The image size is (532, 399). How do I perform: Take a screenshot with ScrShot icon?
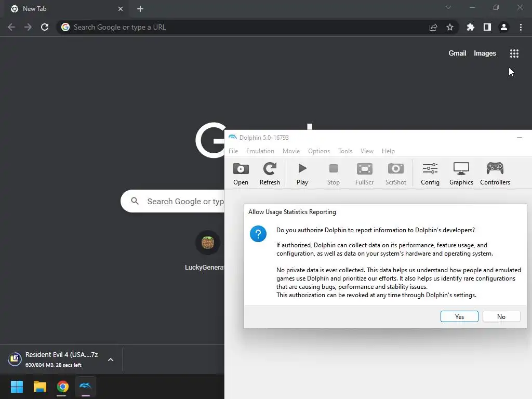(395, 174)
